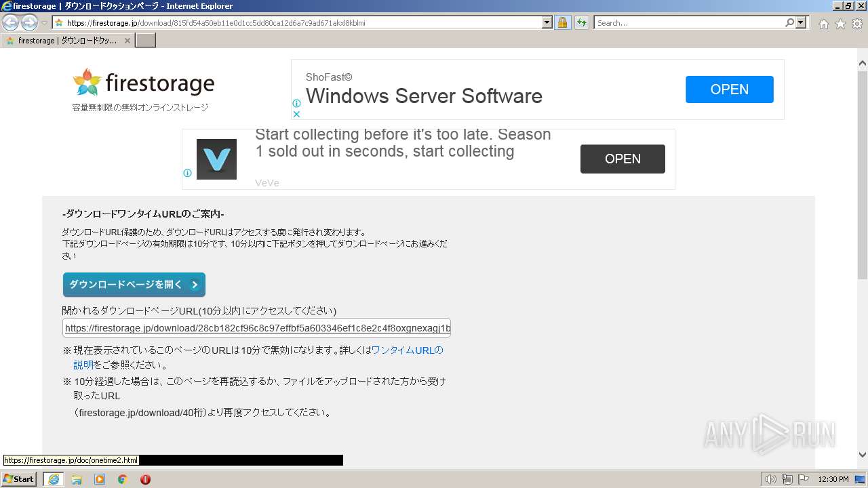
Task: Click the security lock icon
Action: click(x=562, y=22)
